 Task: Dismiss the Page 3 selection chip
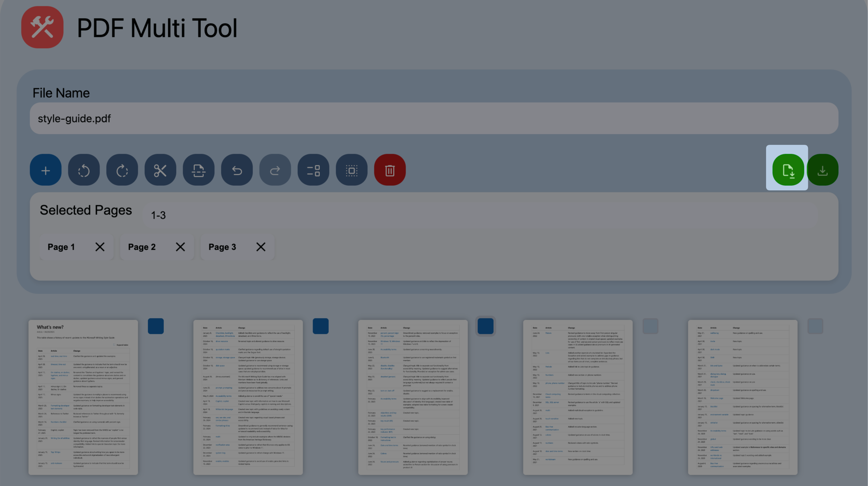[x=261, y=247]
